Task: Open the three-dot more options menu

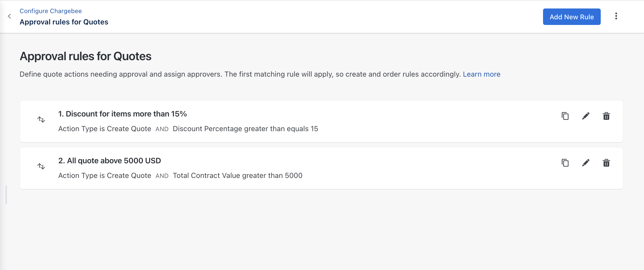Action: (616, 16)
